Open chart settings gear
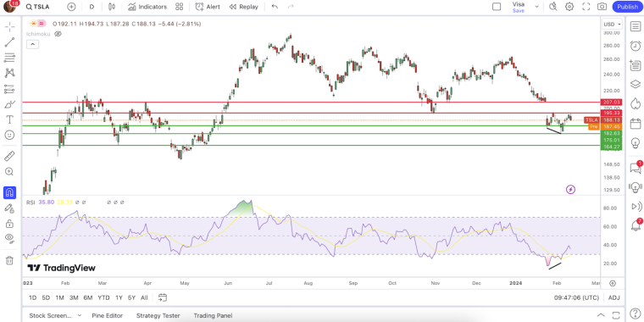The height and width of the screenshot is (322, 644). 569,7
